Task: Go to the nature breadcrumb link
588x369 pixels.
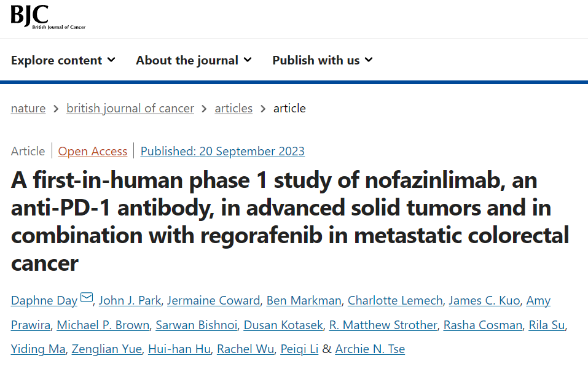Action: coord(28,109)
